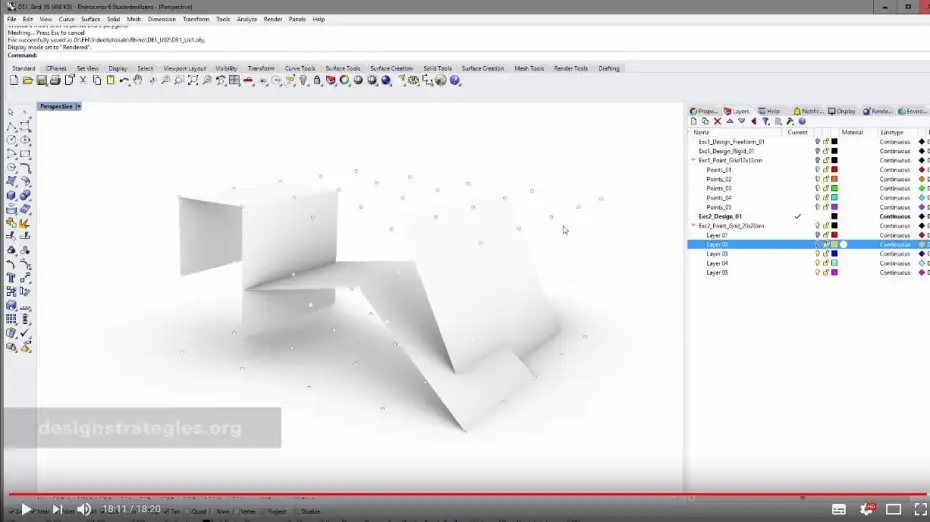Image resolution: width=930 pixels, height=522 pixels.
Task: Click the color wheel Properties icon in toolbar
Action: [345, 80]
